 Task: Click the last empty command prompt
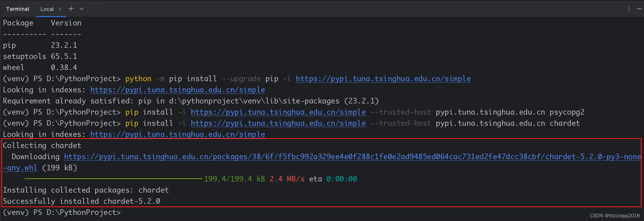point(62,213)
